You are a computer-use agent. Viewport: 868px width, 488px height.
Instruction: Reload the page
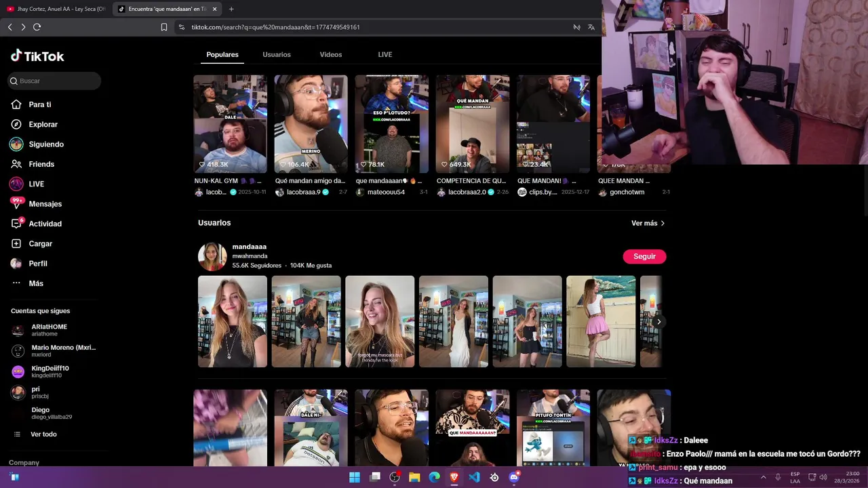point(37,27)
